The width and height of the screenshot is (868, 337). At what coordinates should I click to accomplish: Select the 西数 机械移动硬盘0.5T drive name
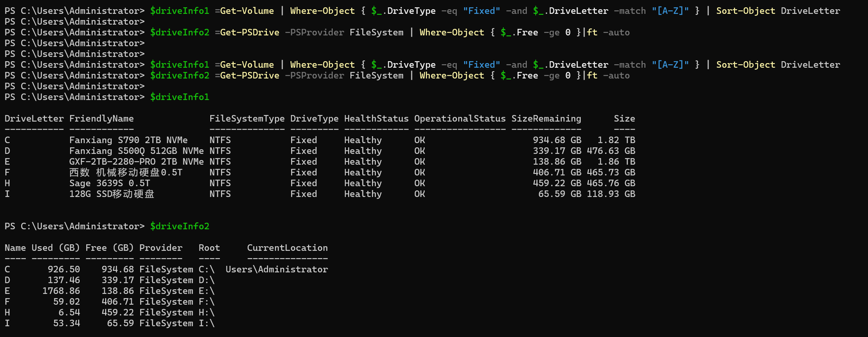coord(126,172)
